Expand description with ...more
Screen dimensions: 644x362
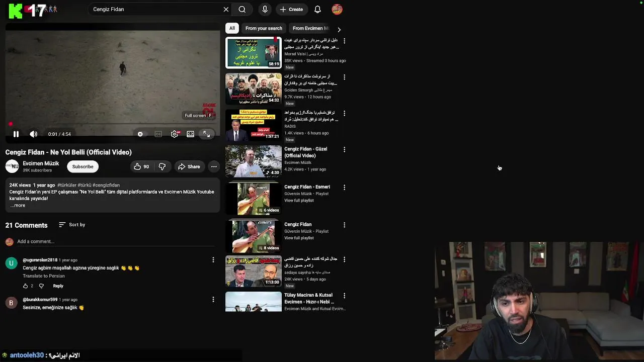[x=18, y=205]
